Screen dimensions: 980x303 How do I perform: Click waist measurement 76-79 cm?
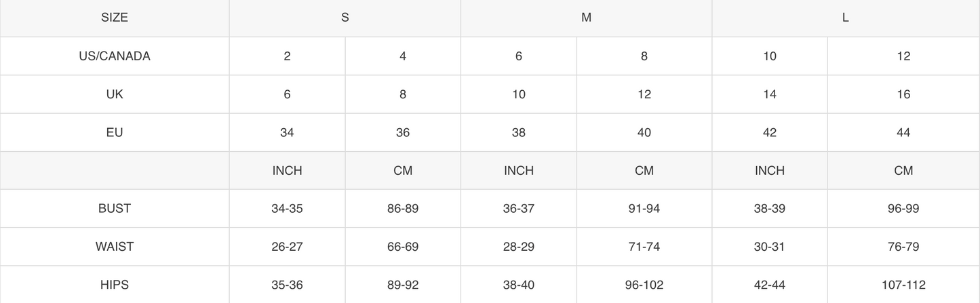(x=903, y=247)
